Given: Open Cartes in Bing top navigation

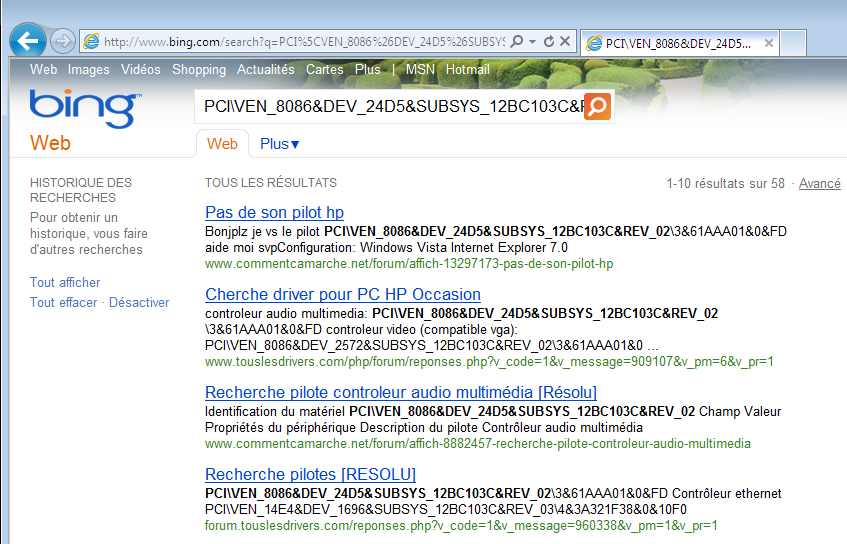Looking at the screenshot, I should click(325, 70).
